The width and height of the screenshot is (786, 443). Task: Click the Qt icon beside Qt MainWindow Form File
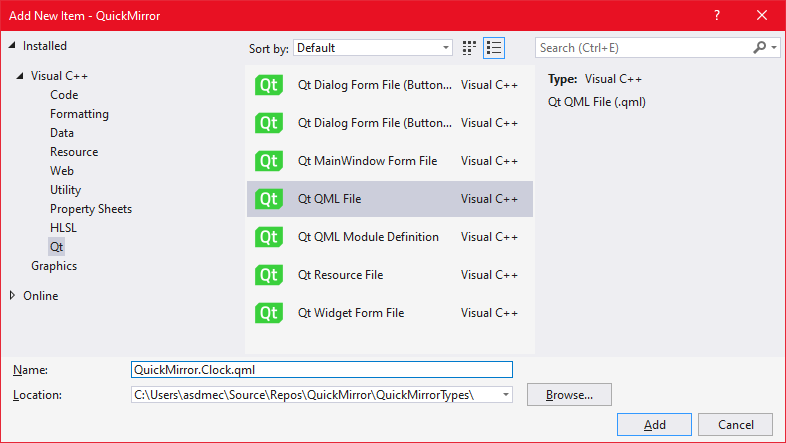pyautogui.click(x=269, y=161)
